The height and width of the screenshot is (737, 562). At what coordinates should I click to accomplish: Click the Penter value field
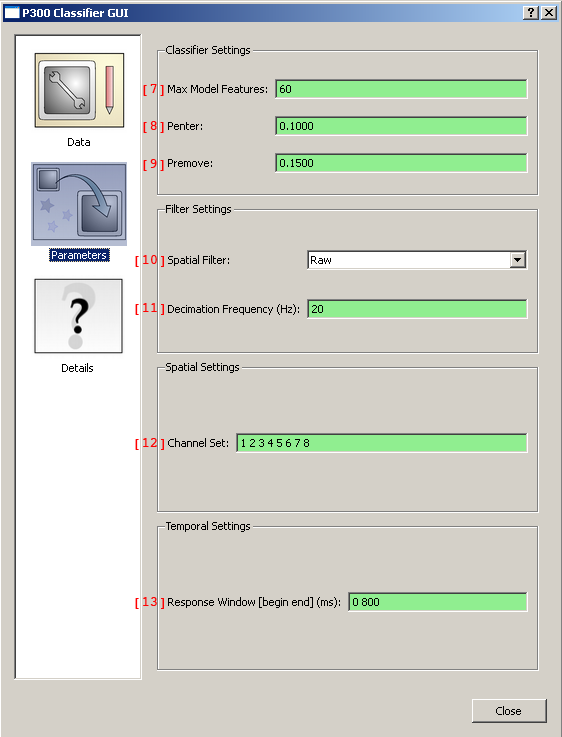click(401, 126)
